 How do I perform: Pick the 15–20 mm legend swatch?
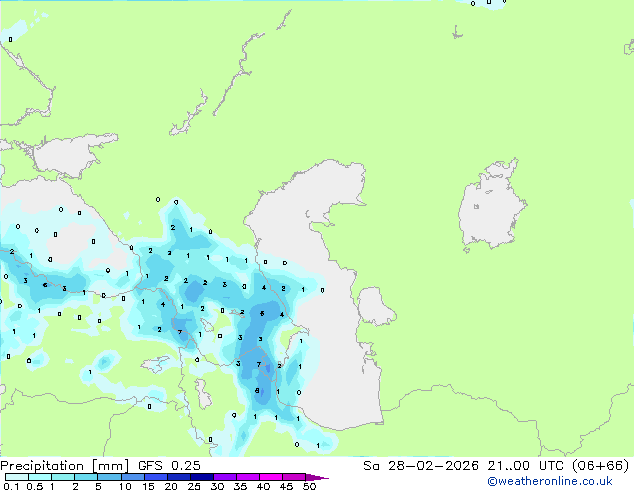point(156,477)
